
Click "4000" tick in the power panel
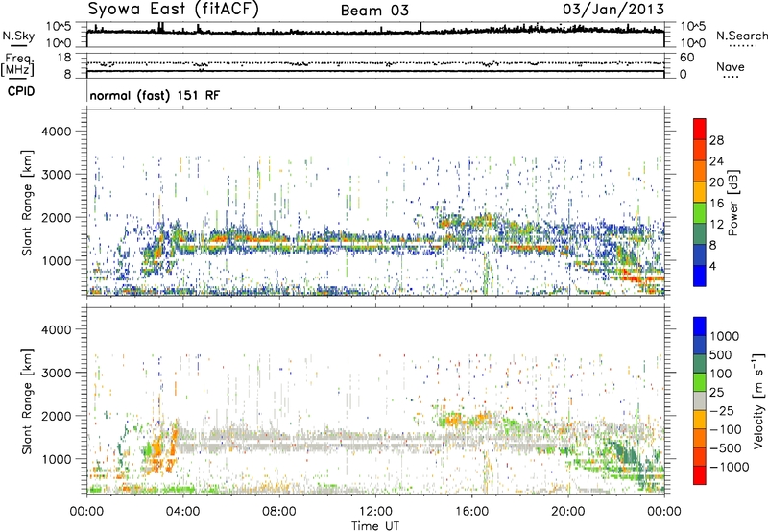56,132
